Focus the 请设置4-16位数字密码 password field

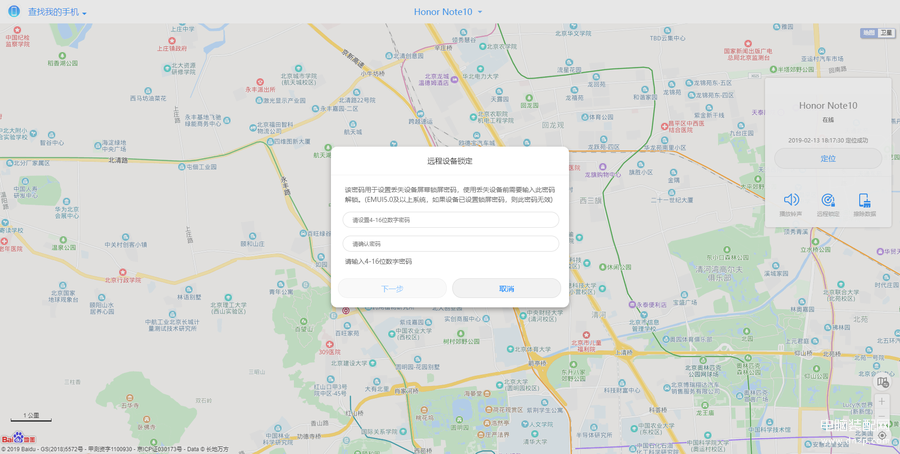coord(451,220)
